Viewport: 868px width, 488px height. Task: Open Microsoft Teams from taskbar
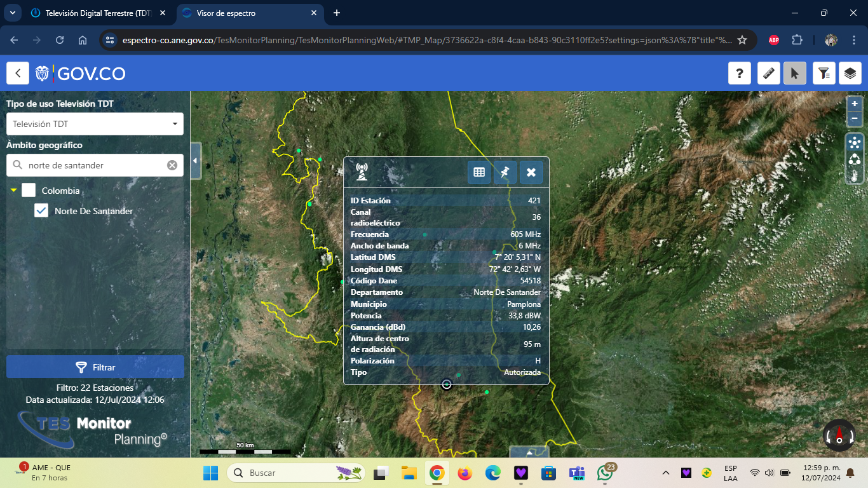(x=578, y=473)
